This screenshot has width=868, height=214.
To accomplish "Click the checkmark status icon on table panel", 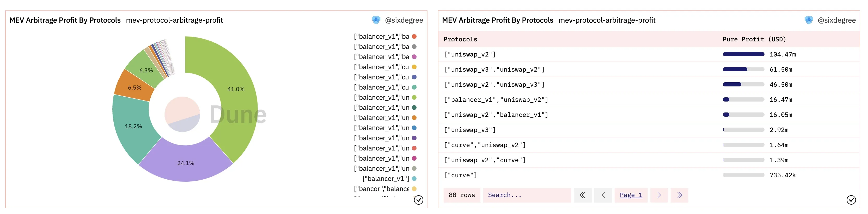I will click(851, 200).
